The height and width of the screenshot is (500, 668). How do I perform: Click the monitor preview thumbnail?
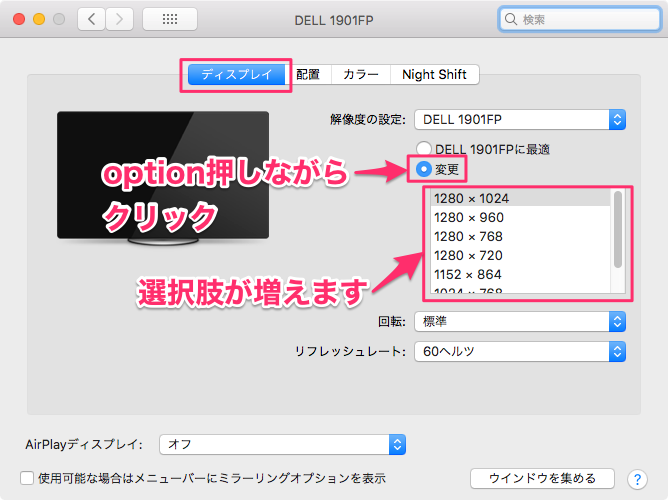(x=163, y=178)
